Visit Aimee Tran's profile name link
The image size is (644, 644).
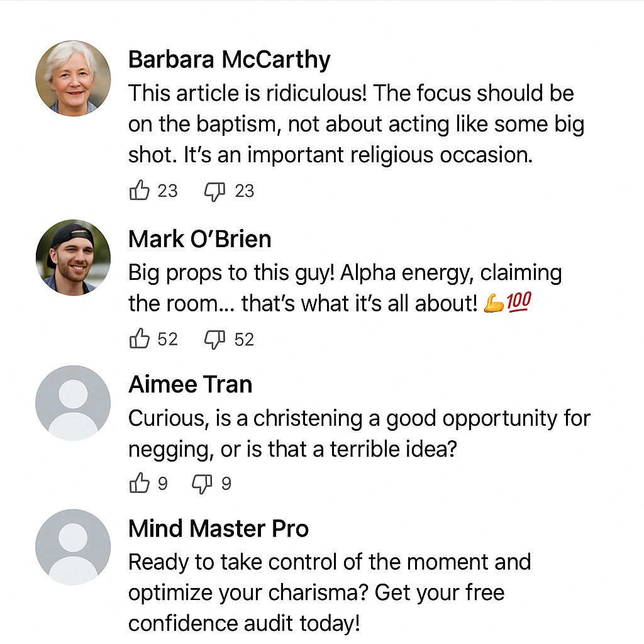click(190, 384)
